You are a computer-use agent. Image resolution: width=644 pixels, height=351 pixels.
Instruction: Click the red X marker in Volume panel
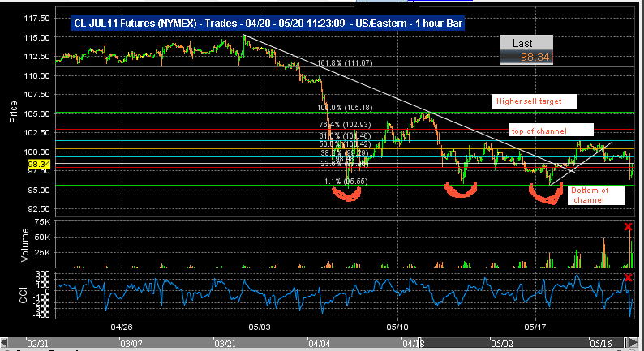coord(628,227)
